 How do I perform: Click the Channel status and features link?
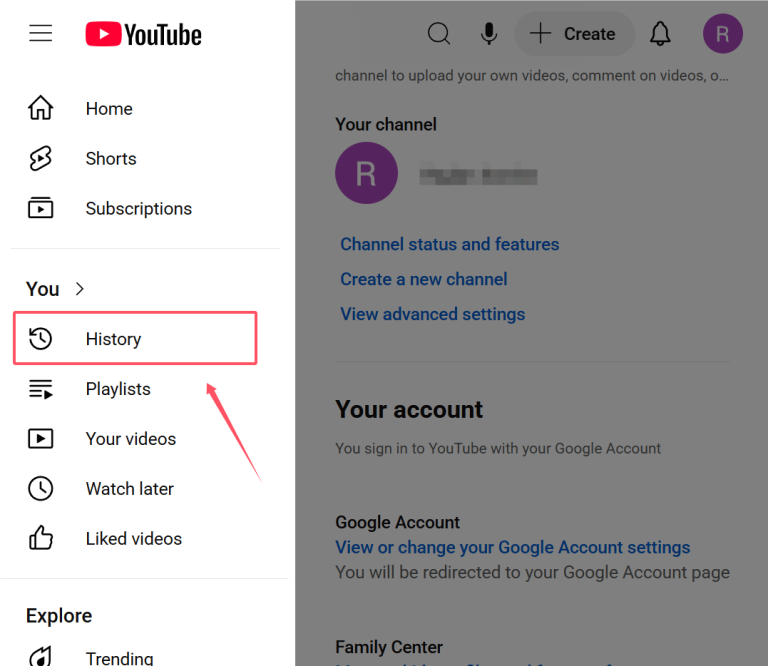click(450, 244)
